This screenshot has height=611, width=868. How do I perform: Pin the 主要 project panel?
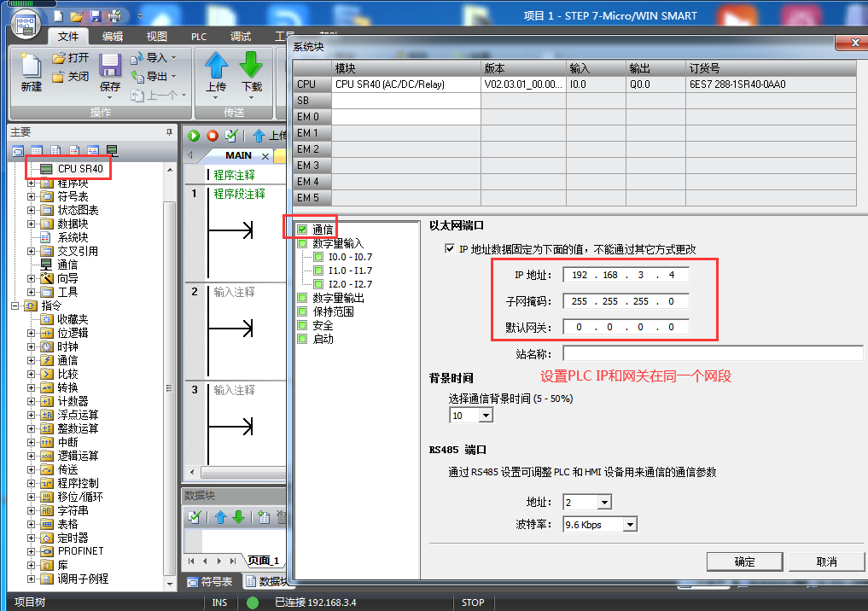[169, 132]
